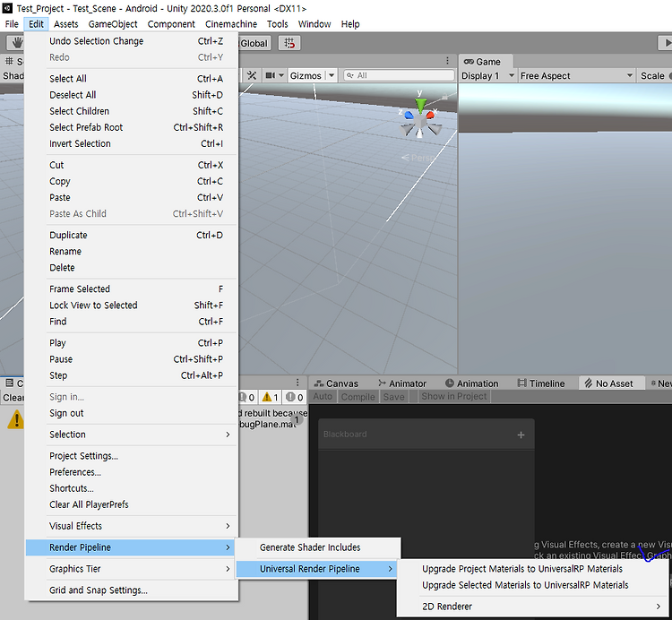Expand the Visual Effects submenu
This screenshot has height=620, width=672.
click(x=131, y=526)
